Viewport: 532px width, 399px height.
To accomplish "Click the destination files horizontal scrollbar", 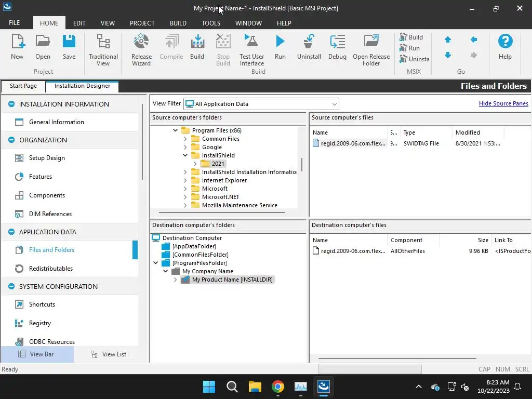I will pos(397,358).
